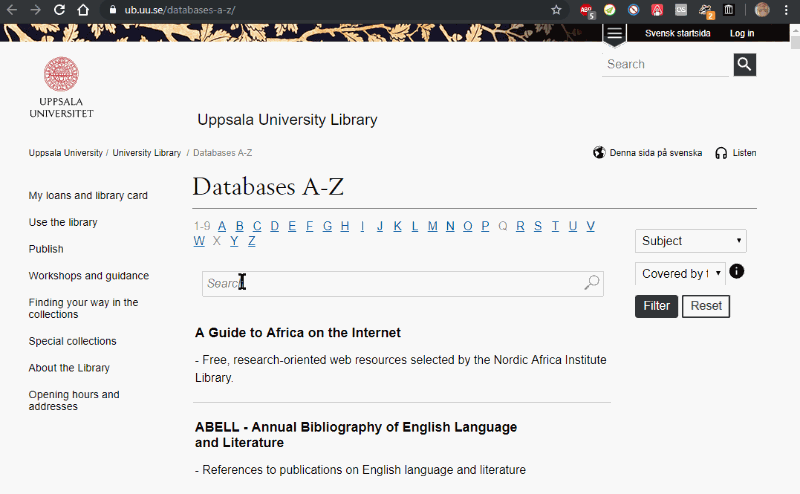Click the Reset button
Screen dimensions: 800x494
(706, 306)
